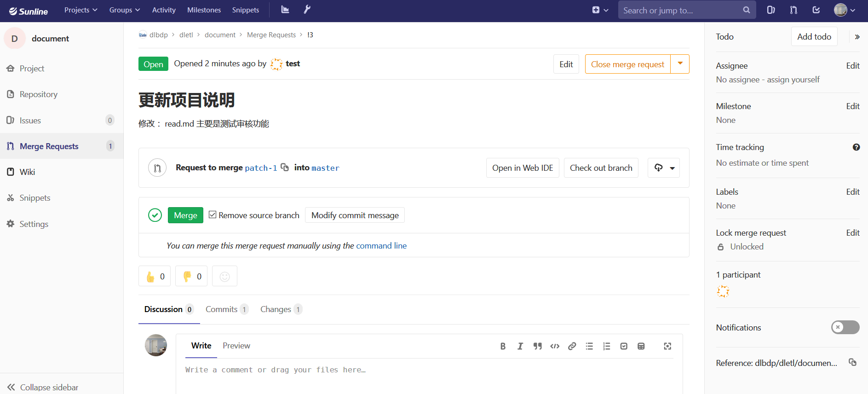The width and height of the screenshot is (868, 394).
Task: Switch to the Preview tab
Action: (236, 346)
